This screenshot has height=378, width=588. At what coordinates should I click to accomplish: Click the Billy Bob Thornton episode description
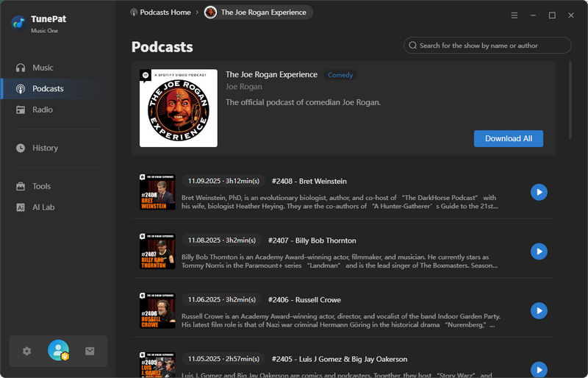click(x=340, y=261)
